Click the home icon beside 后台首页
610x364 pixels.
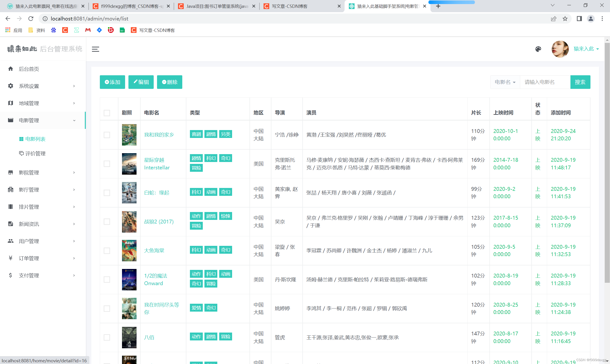point(10,69)
